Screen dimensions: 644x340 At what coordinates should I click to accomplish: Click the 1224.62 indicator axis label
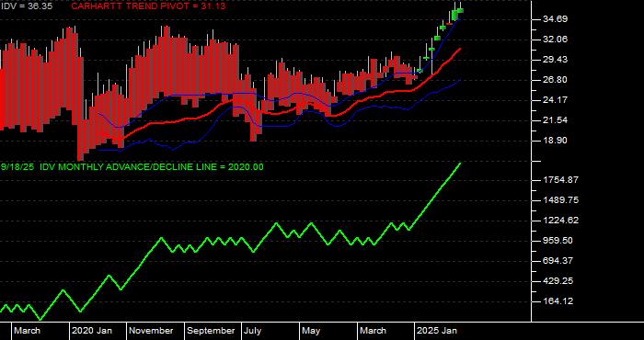click(x=560, y=221)
